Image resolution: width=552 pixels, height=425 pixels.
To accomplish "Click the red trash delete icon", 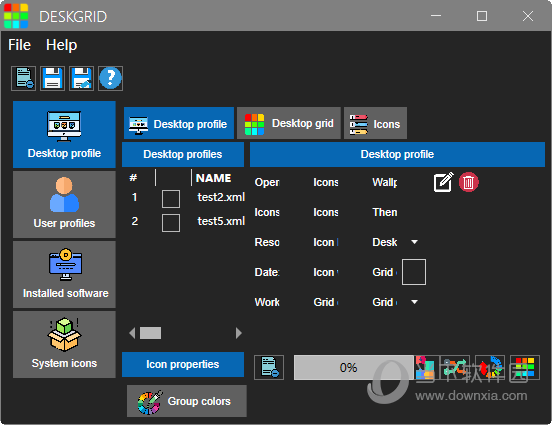I will pyautogui.click(x=469, y=182).
